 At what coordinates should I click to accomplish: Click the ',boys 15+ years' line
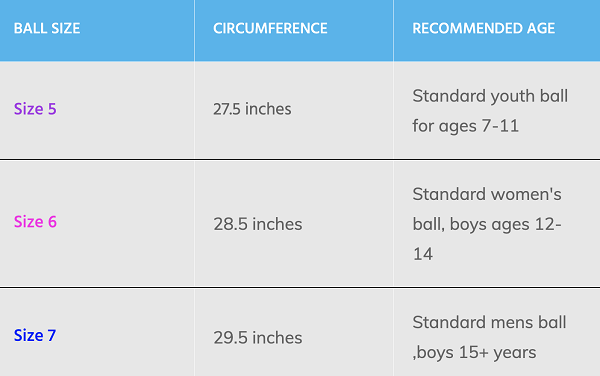tap(474, 353)
